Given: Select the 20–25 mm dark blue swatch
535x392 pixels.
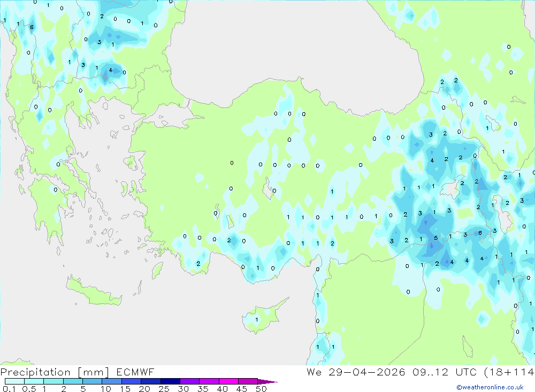Looking at the screenshot, I should tap(150, 381).
